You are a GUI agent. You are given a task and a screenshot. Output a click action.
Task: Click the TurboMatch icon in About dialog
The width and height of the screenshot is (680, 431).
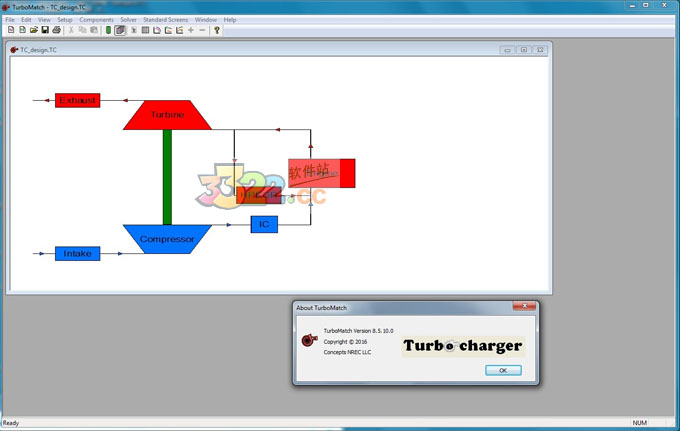coord(309,340)
